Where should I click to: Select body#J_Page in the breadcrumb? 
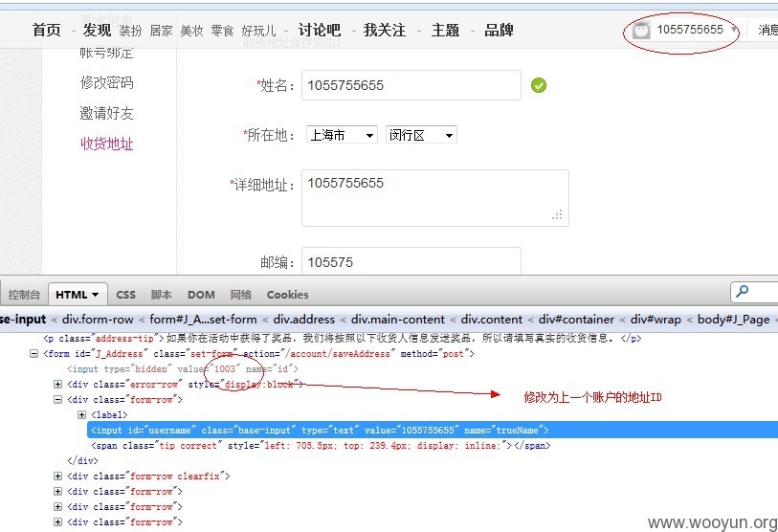pyautogui.click(x=734, y=320)
